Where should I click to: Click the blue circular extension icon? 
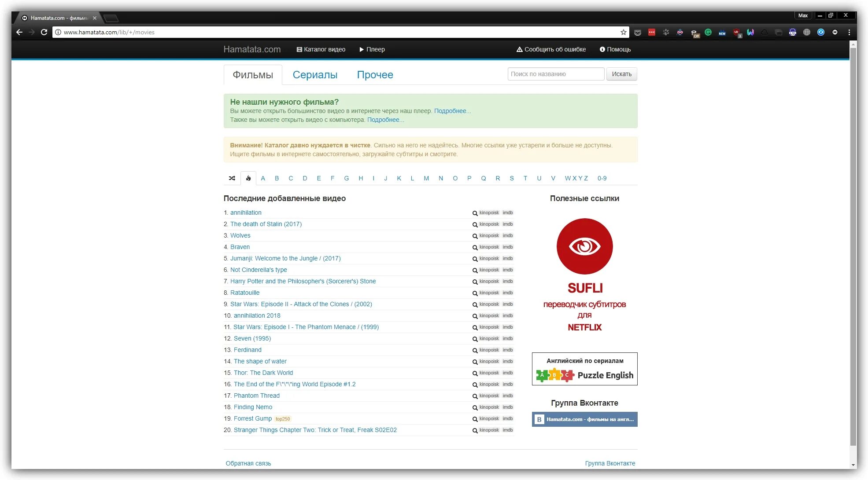coord(821,32)
